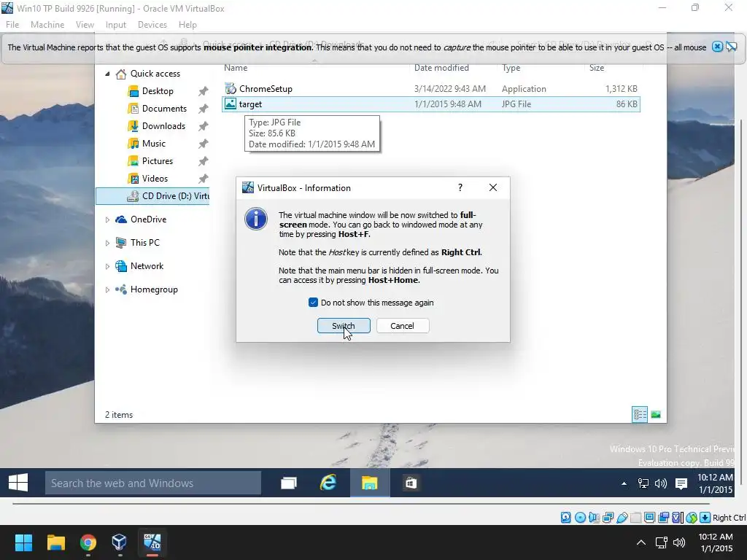Open the Help menu
This screenshot has width=747, height=560.
point(187,25)
